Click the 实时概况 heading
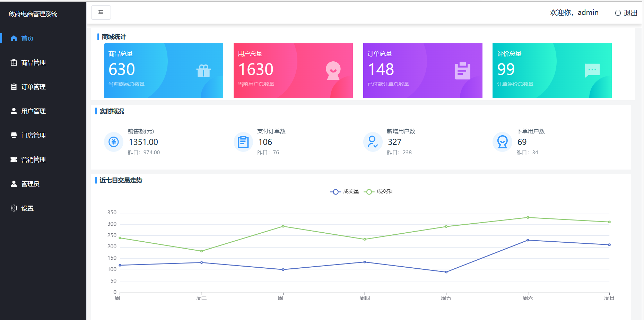644x320 pixels. point(112,111)
